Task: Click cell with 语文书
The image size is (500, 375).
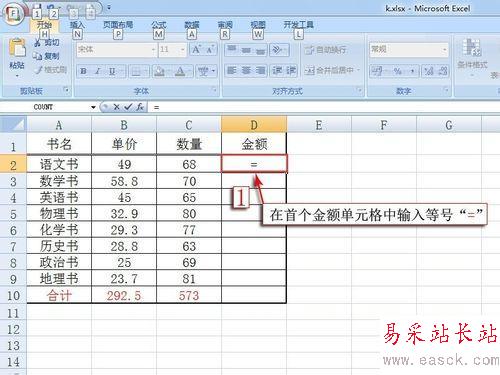Action: [x=59, y=164]
